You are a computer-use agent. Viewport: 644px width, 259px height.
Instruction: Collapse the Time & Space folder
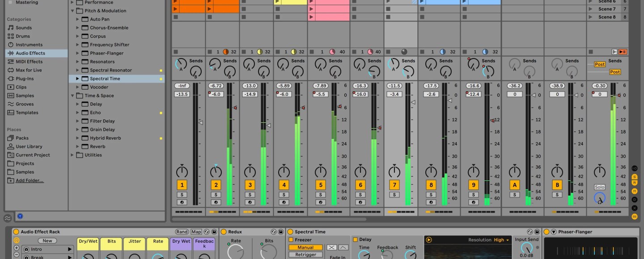pyautogui.click(x=72, y=96)
